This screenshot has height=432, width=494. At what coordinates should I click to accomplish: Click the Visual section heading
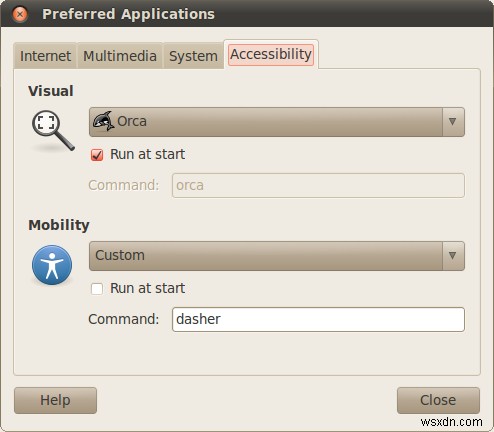51,91
